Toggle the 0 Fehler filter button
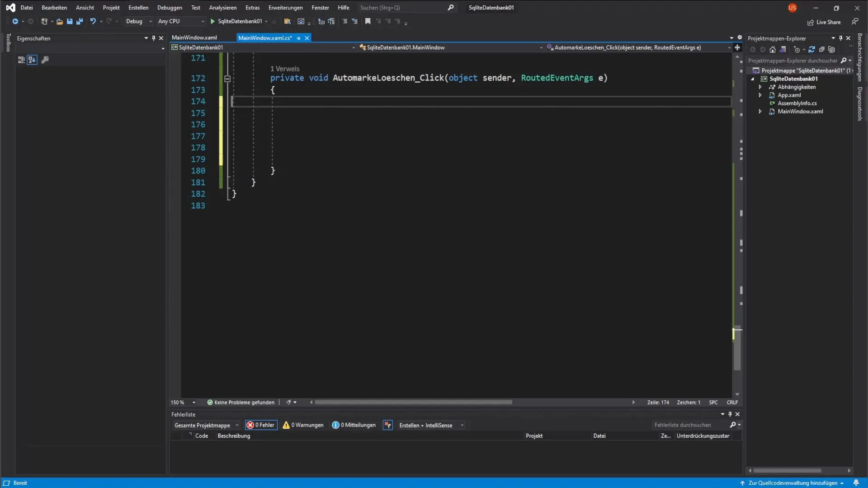The height and width of the screenshot is (488, 868). [x=261, y=425]
